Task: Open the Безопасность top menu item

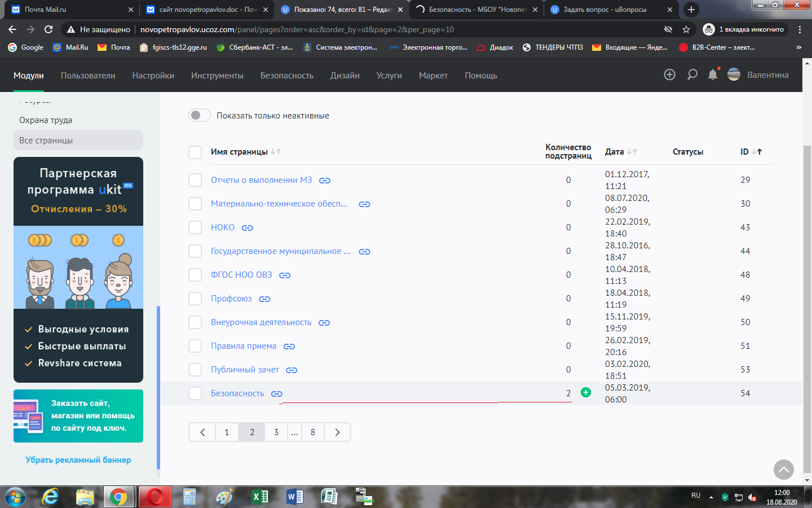Action: [x=286, y=76]
